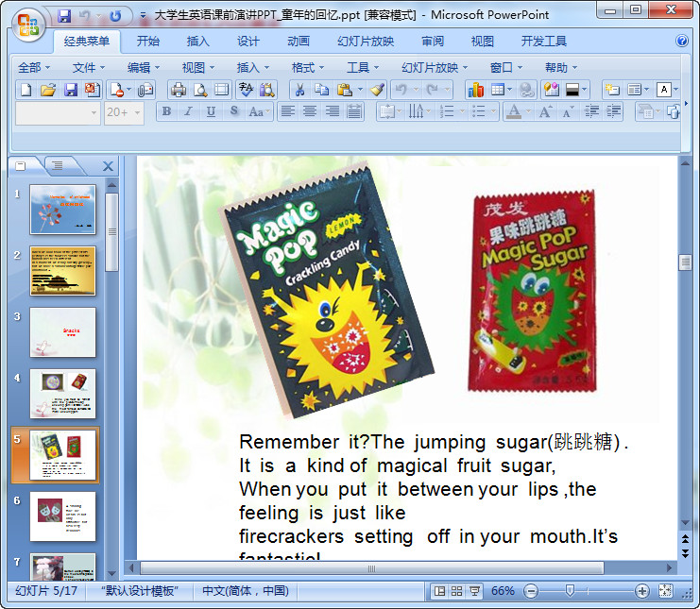Decrease font size with the smaller A icon
Viewport: 700px width, 609px height.
(567, 112)
